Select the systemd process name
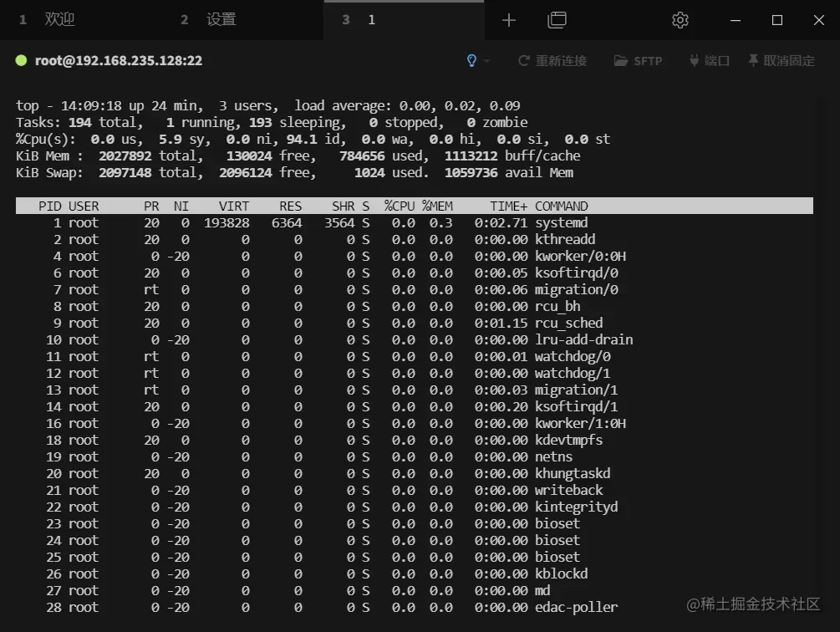The width and height of the screenshot is (840, 632). (562, 223)
